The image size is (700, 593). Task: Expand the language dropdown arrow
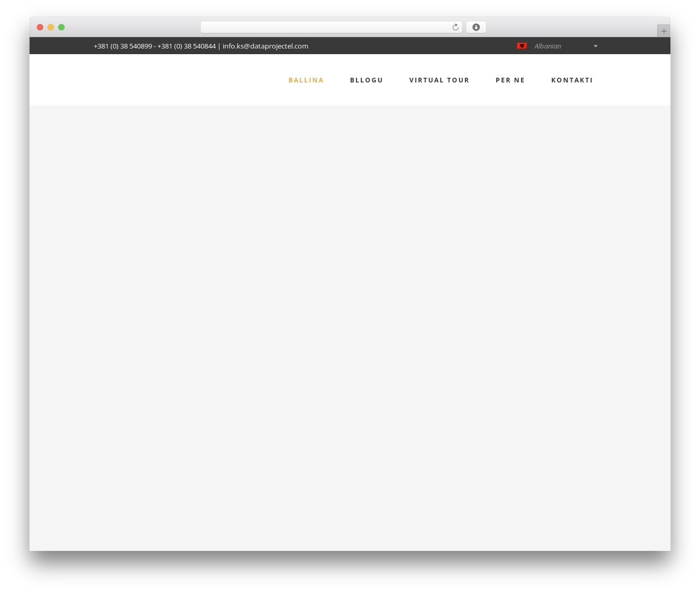[596, 46]
